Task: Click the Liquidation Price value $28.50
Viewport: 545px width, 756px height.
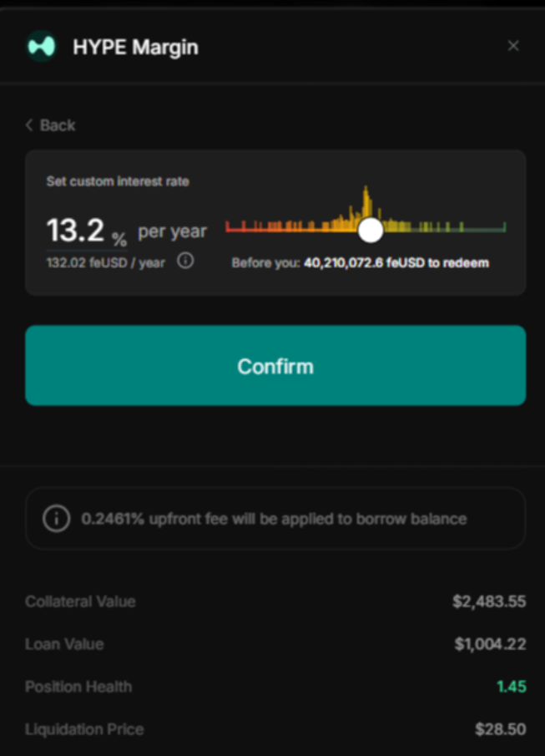Action: tap(500, 729)
